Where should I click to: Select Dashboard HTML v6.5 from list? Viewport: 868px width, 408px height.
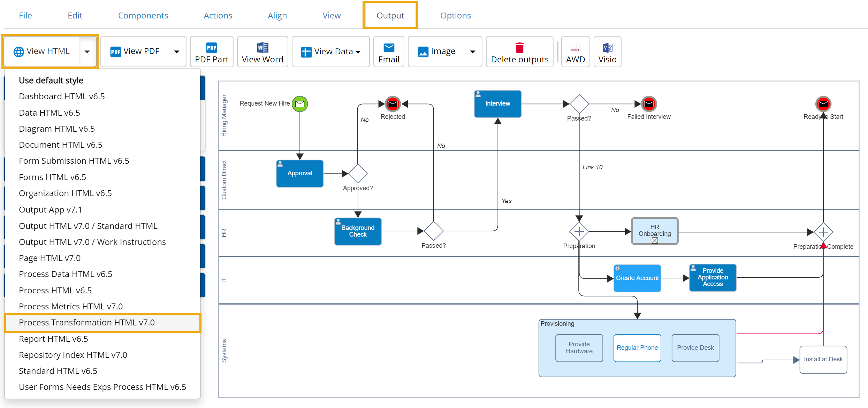coord(62,96)
